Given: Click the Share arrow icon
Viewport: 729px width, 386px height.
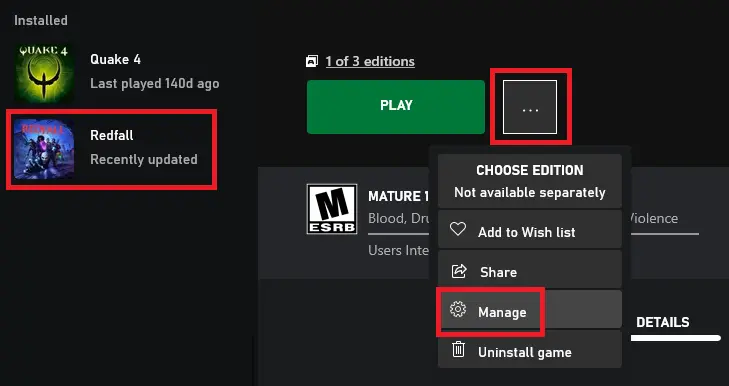Looking at the screenshot, I should tap(459, 271).
